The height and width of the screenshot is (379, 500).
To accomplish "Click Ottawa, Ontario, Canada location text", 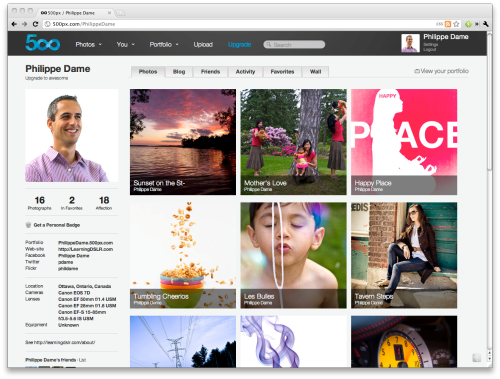I will 85,286.
